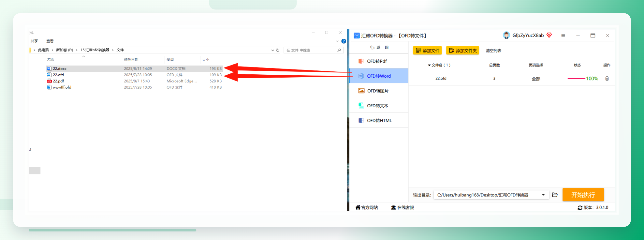Click the red VIP heart badge
This screenshot has height=240, width=644.
(549, 35)
